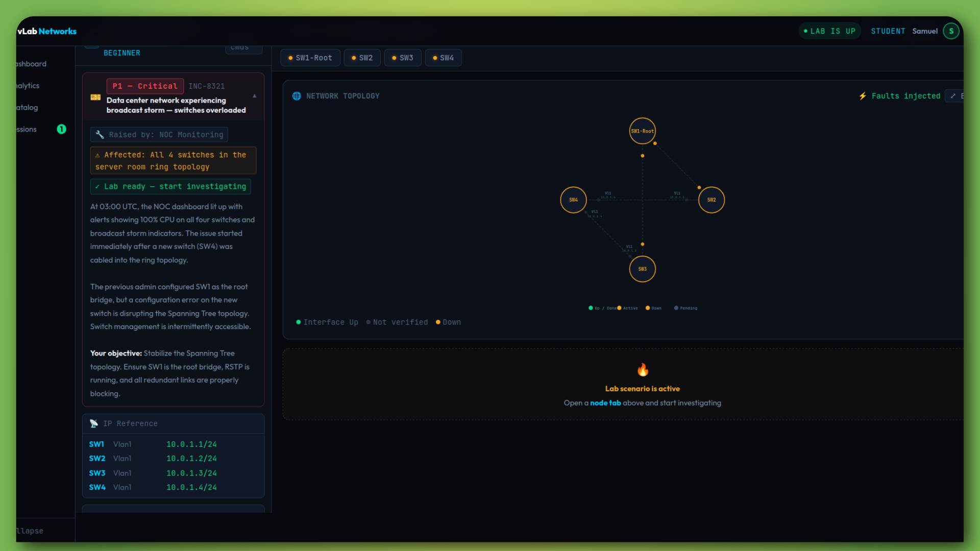
Task: Click the Lab ready — start investigating button
Action: pos(170,186)
